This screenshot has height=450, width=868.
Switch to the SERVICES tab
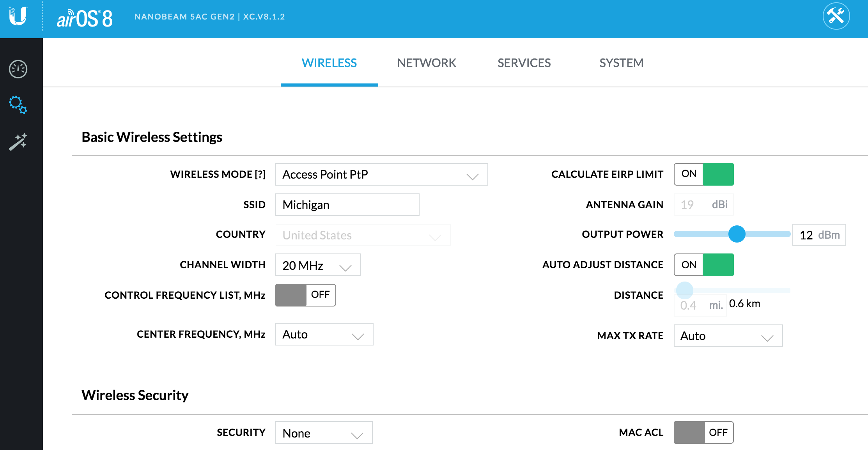524,63
